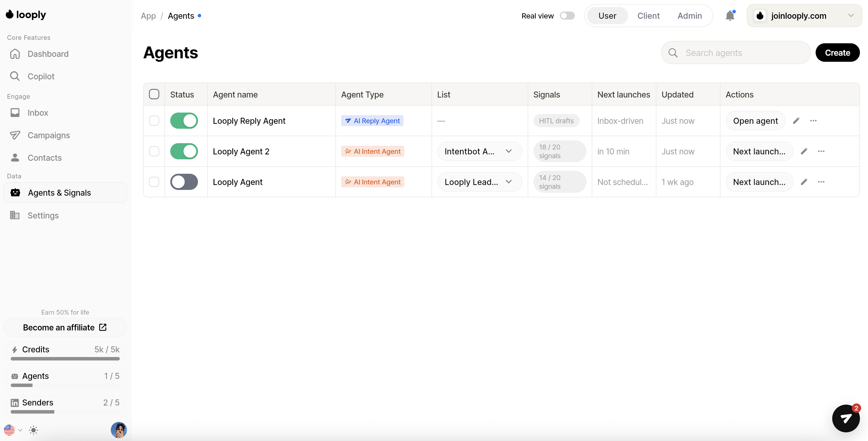Click the Agents usage robot icon
Image resolution: width=868 pixels, height=441 pixels.
[x=14, y=376]
